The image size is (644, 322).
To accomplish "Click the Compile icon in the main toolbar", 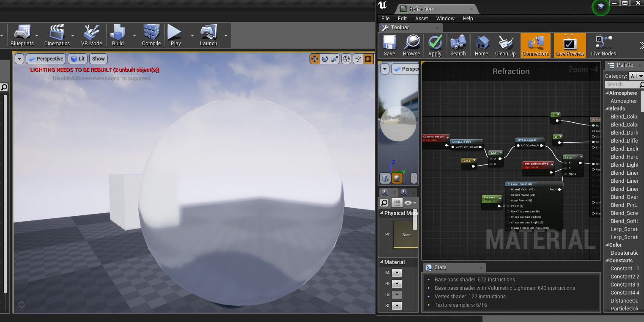I will click(x=151, y=35).
